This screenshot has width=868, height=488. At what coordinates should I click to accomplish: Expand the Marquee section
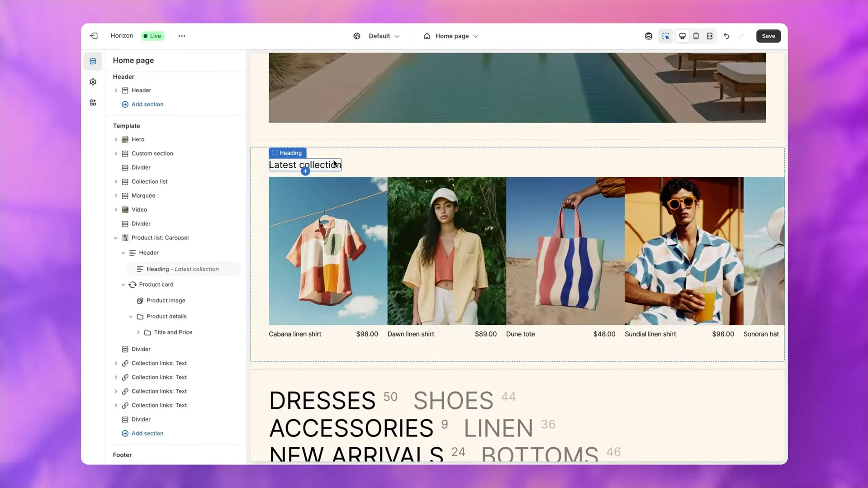click(x=116, y=195)
